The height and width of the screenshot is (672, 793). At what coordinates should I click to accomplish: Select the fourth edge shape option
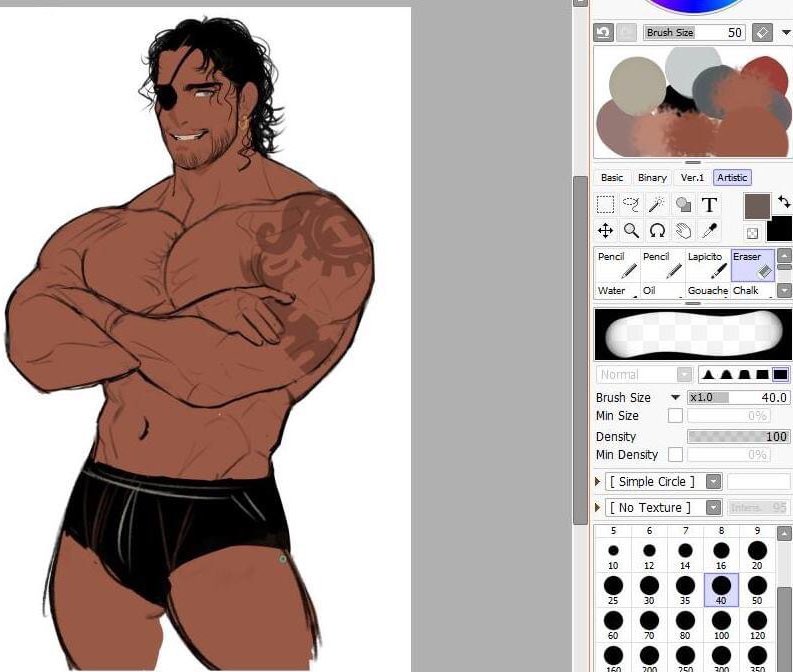pyautogui.click(x=762, y=374)
